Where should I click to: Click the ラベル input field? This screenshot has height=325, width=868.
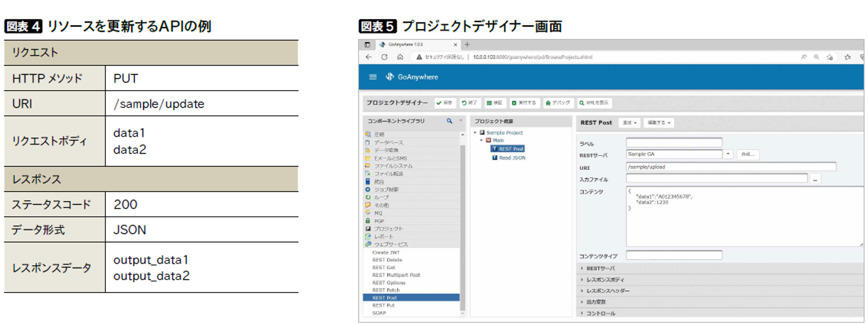point(674,143)
